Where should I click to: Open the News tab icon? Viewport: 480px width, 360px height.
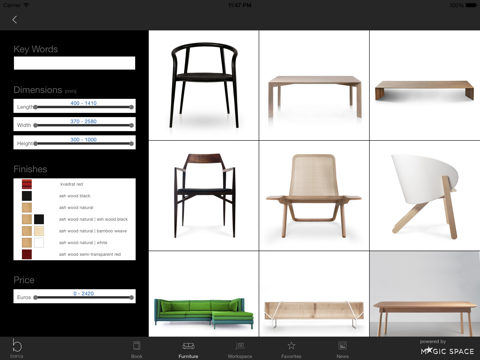coord(342,345)
